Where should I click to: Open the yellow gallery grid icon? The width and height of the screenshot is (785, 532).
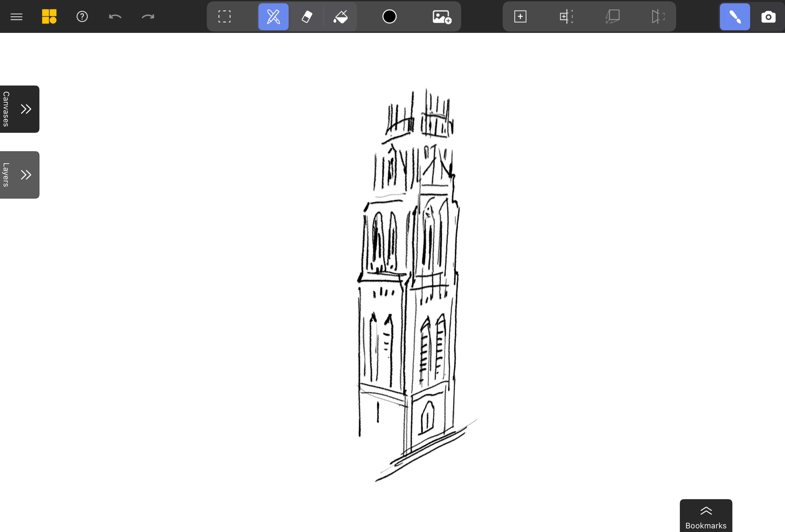[49, 16]
